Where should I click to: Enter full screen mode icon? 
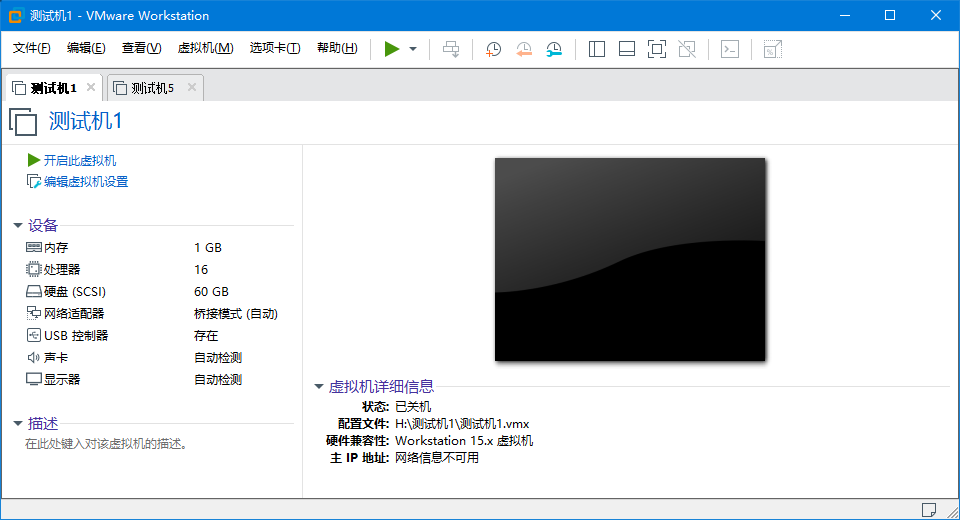pos(657,49)
